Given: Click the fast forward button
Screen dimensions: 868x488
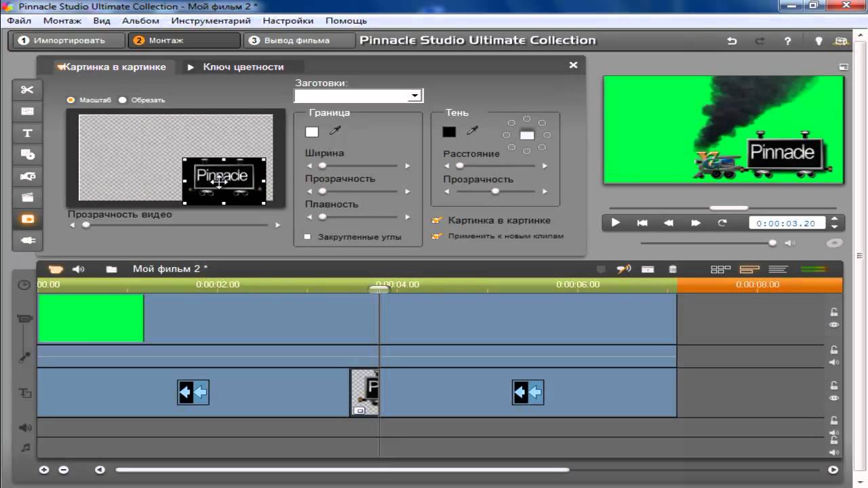Looking at the screenshot, I should pyautogui.click(x=696, y=222).
